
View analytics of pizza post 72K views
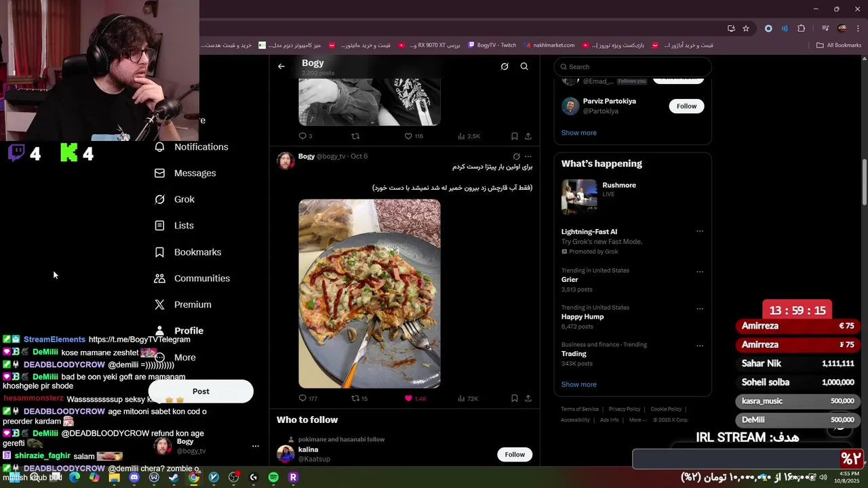pyautogui.click(x=468, y=399)
